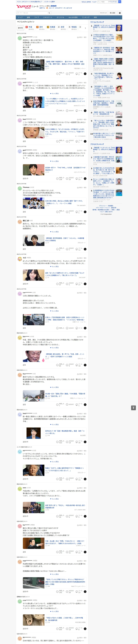This screenshot has width=138, height=644.
Task: Open the 安住紳一郎 article thumbnail
Action: point(34,170)
